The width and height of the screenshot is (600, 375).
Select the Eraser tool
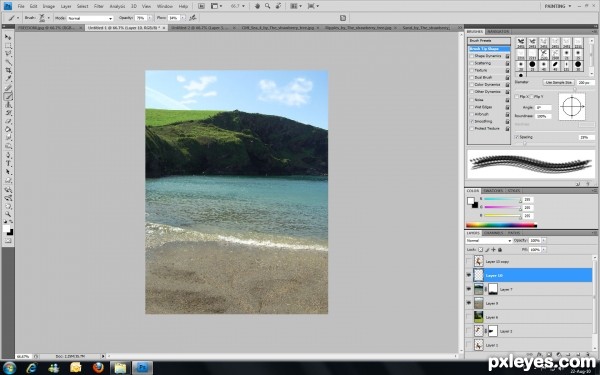(x=8, y=121)
